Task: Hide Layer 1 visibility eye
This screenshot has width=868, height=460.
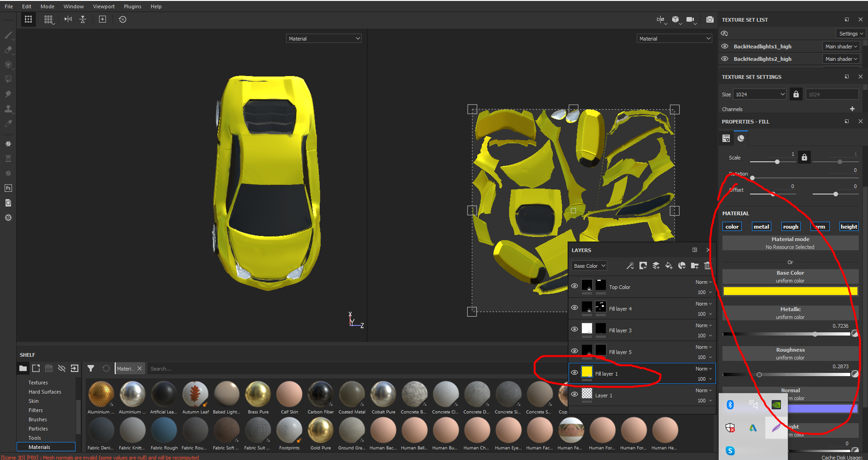Action: click(575, 394)
